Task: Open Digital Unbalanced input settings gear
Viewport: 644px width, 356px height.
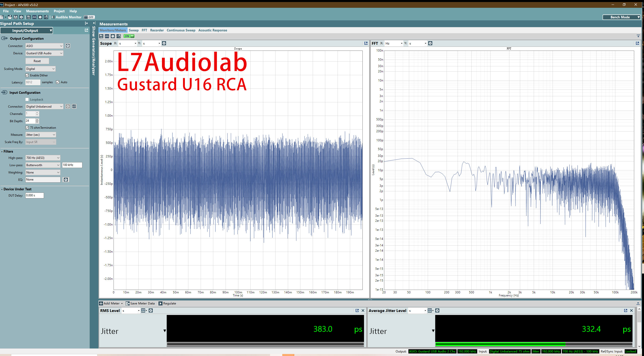Action: click(x=68, y=106)
